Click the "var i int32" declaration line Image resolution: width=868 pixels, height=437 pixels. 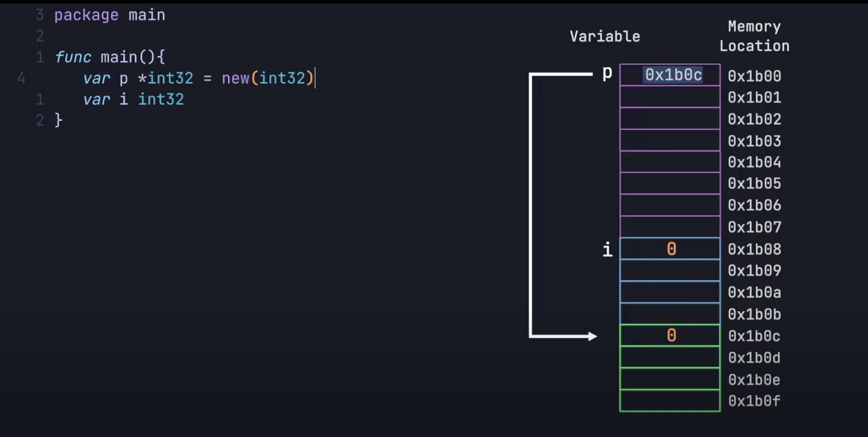(x=133, y=99)
